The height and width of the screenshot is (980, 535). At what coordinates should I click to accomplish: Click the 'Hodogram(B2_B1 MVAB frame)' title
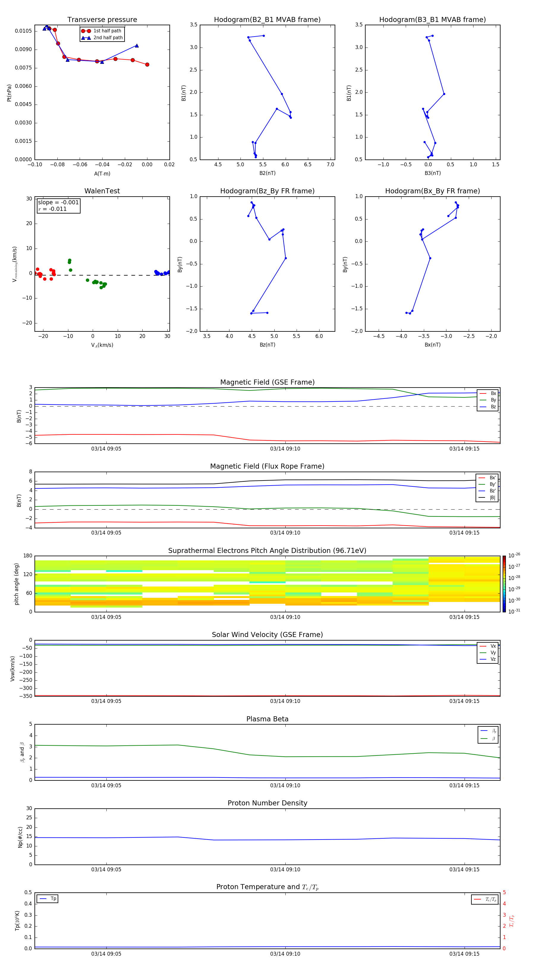(267, 20)
